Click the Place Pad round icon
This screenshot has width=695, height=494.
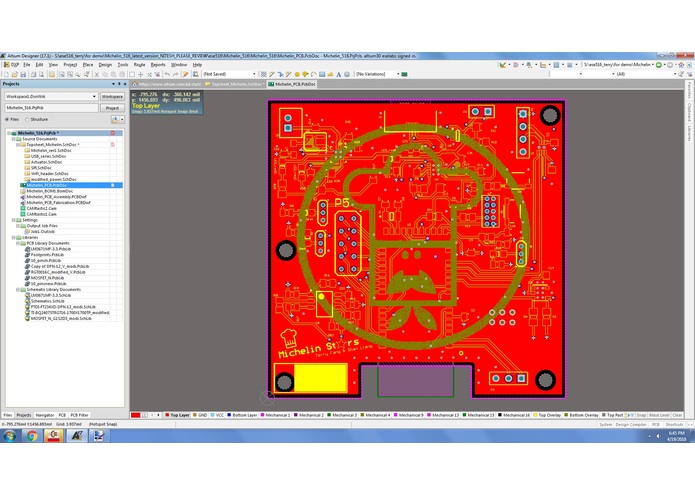coord(297,74)
